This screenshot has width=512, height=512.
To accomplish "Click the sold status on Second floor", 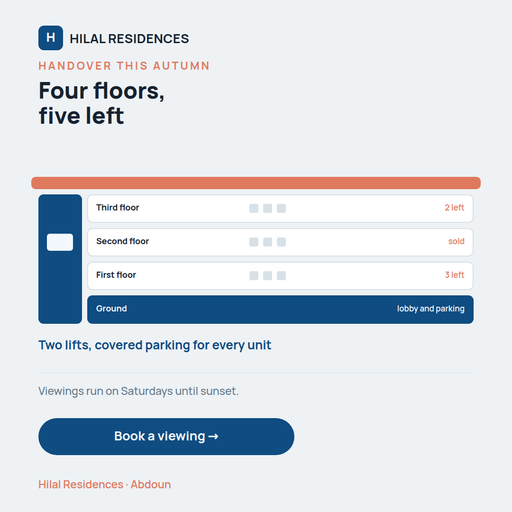I will coord(456,241).
